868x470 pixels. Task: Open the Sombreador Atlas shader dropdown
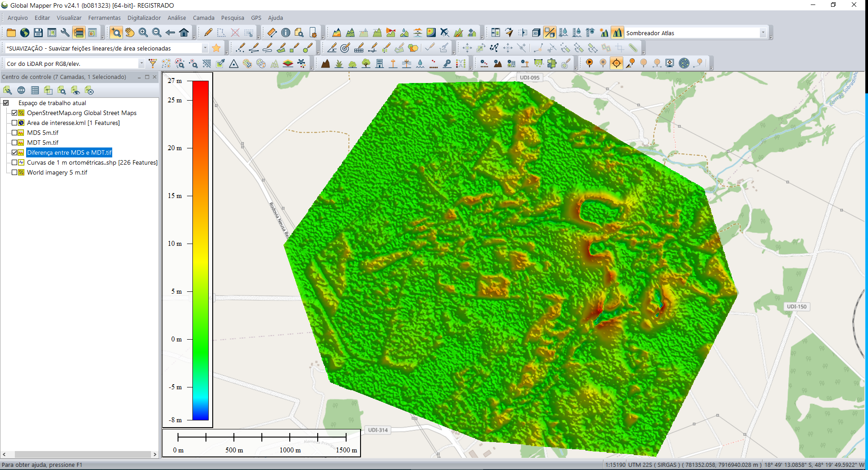(763, 33)
